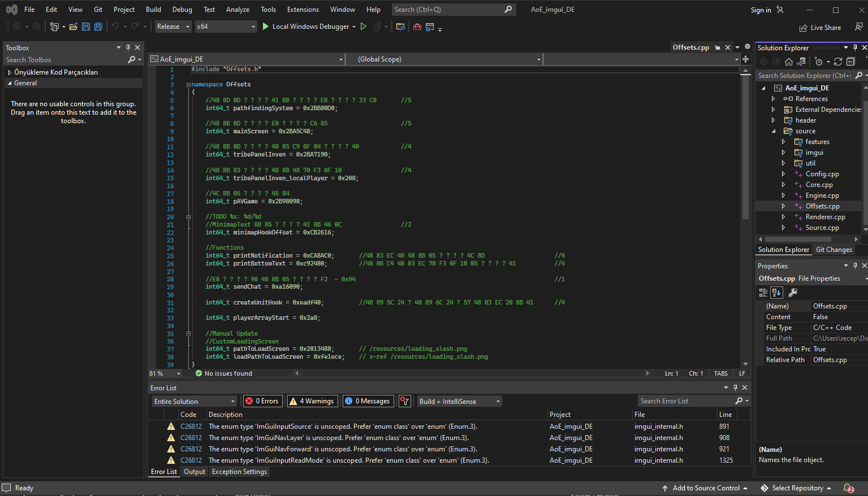868x496 pixels.
Task: Click the sign-in account icon
Action: tap(780, 10)
